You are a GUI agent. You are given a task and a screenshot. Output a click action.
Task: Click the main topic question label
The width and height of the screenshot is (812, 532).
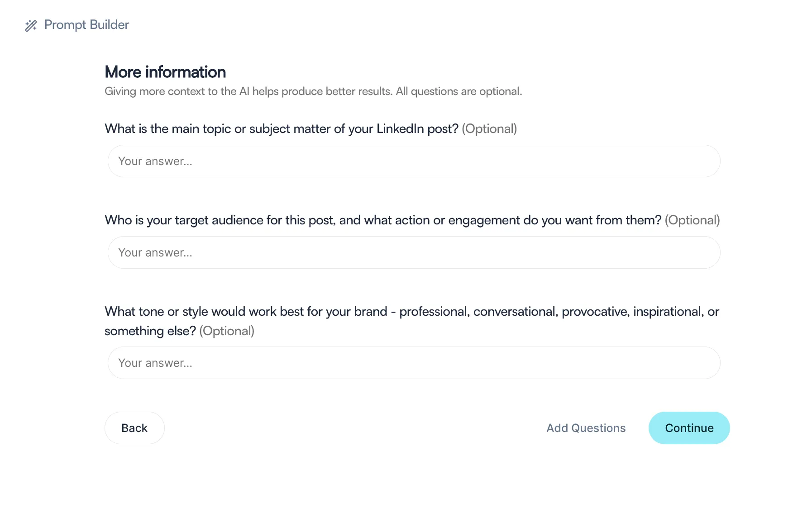click(x=282, y=129)
